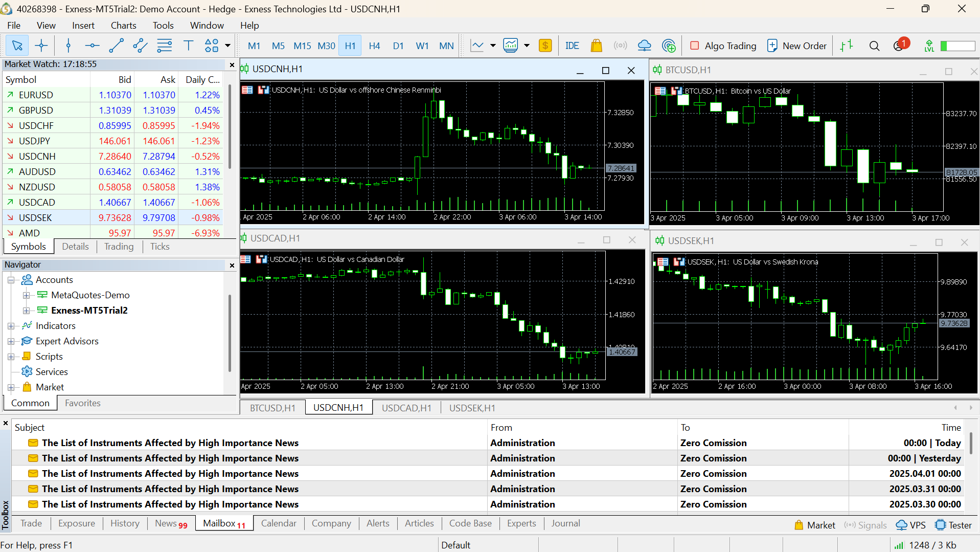Switch to the Details tab
The height and width of the screenshot is (552, 980).
(75, 247)
